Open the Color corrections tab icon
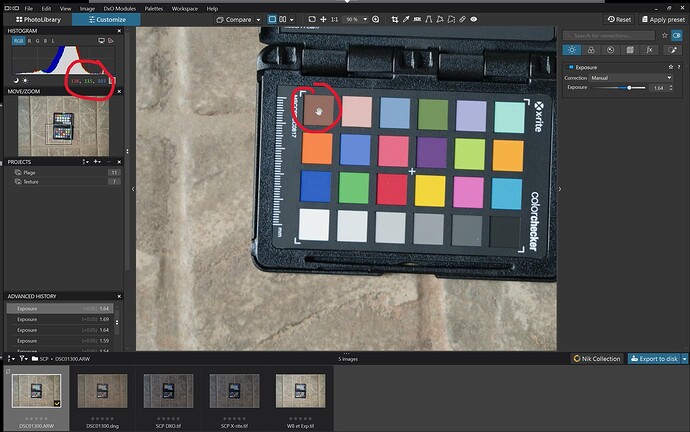The image size is (690, 432). pyautogui.click(x=591, y=48)
